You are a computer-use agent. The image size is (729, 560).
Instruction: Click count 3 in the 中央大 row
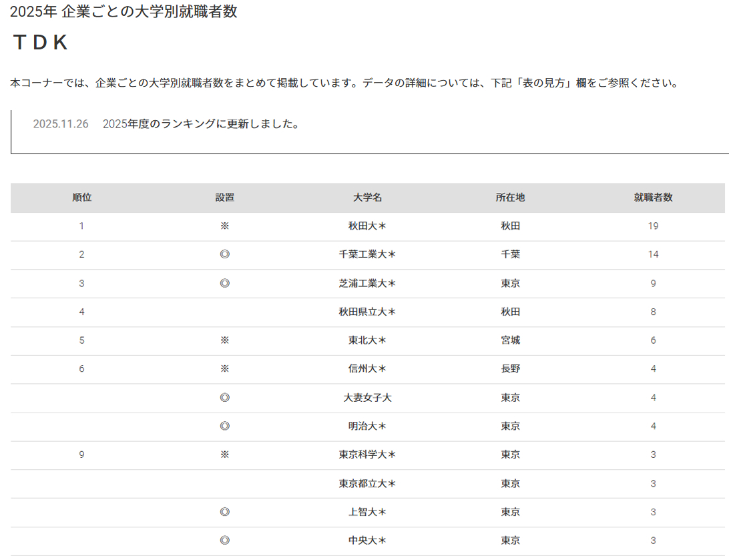click(653, 540)
